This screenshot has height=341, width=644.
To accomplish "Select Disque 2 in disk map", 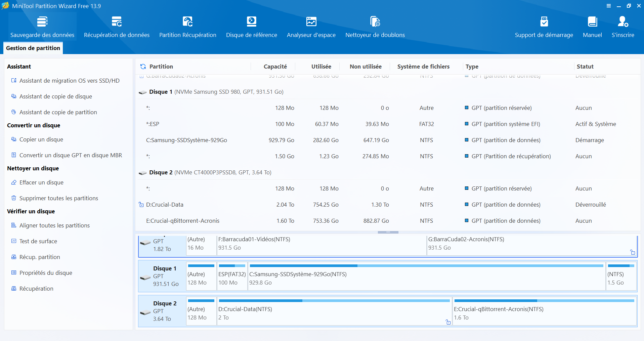I will pyautogui.click(x=162, y=311).
